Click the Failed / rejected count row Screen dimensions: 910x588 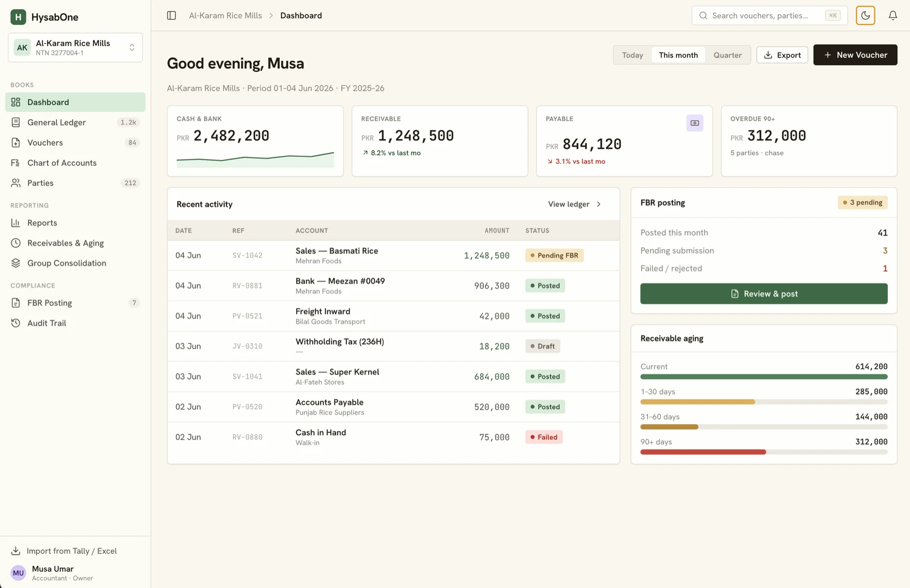tap(763, 268)
